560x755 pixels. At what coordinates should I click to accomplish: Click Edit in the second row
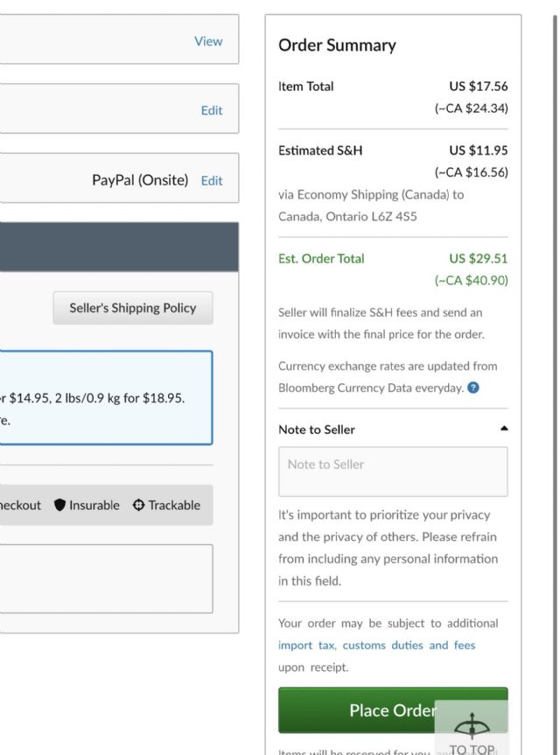[x=212, y=111]
